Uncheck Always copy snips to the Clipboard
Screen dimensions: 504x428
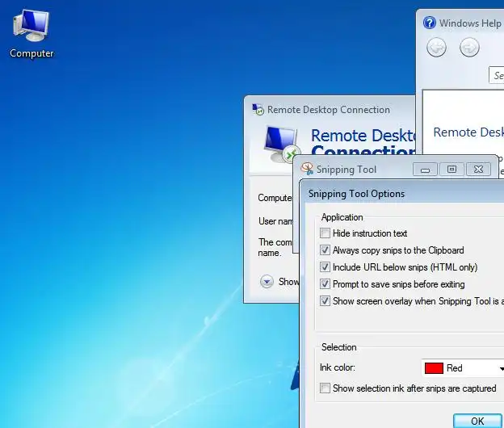pos(325,250)
